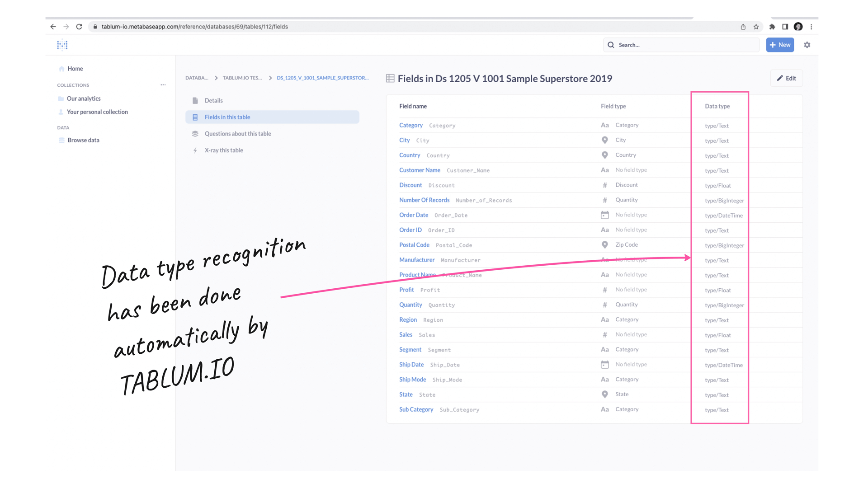Image resolution: width=868 pixels, height=488 pixels.
Task: Open the Manufacturer field link
Action: point(417,260)
